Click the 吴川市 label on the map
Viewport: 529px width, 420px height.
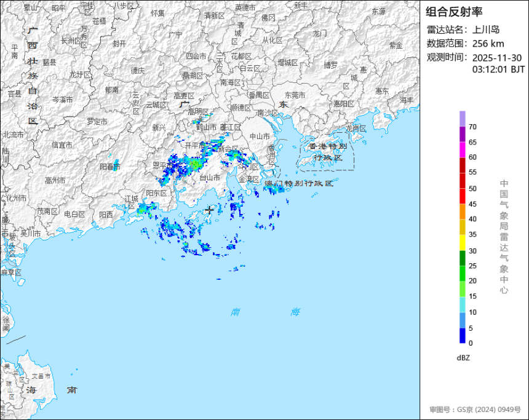pyautogui.click(x=30, y=233)
